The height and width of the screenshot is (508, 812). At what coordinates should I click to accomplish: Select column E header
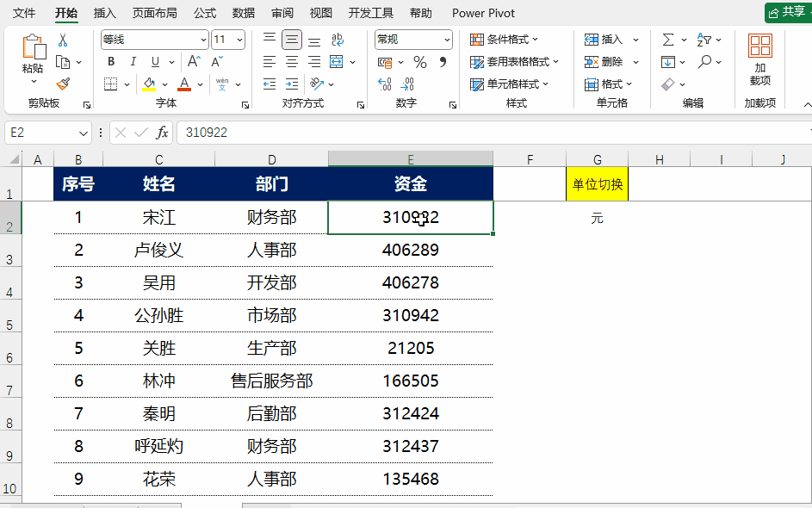(x=411, y=159)
